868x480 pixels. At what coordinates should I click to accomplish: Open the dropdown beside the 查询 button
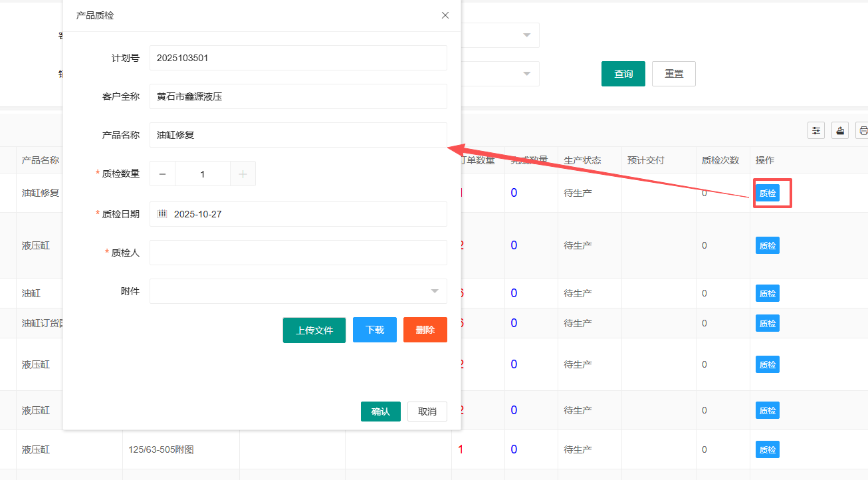pos(526,74)
